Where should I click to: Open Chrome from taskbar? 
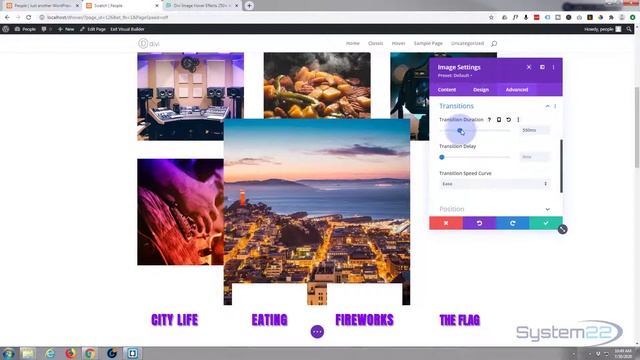pyautogui.click(x=90, y=353)
